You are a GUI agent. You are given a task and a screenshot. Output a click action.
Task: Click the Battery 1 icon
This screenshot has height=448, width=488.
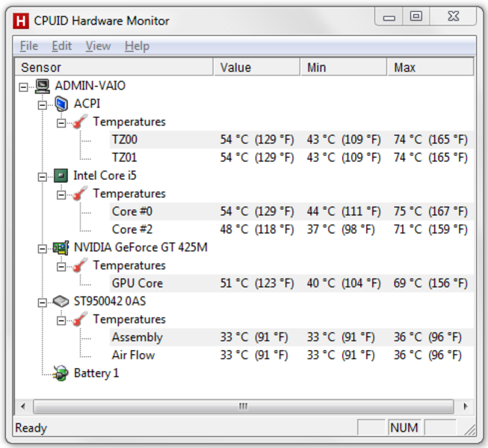click(x=61, y=373)
